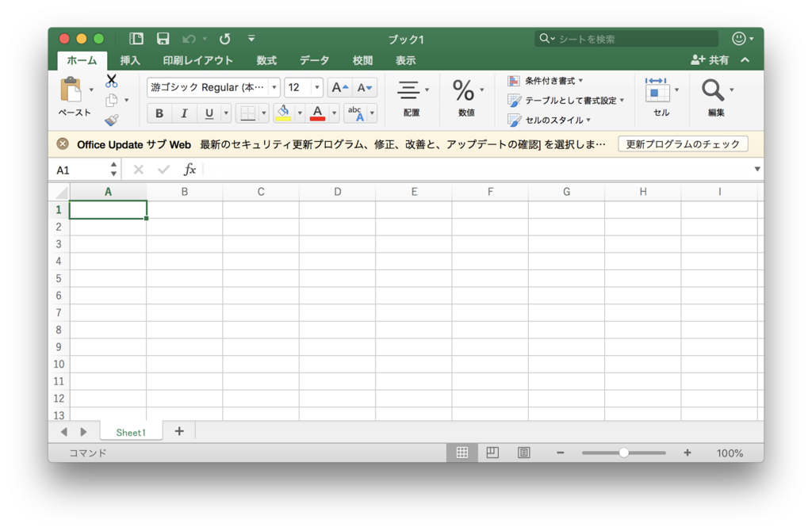The image size is (812, 531).
Task: Switch to Normal grid view
Action: (462, 453)
